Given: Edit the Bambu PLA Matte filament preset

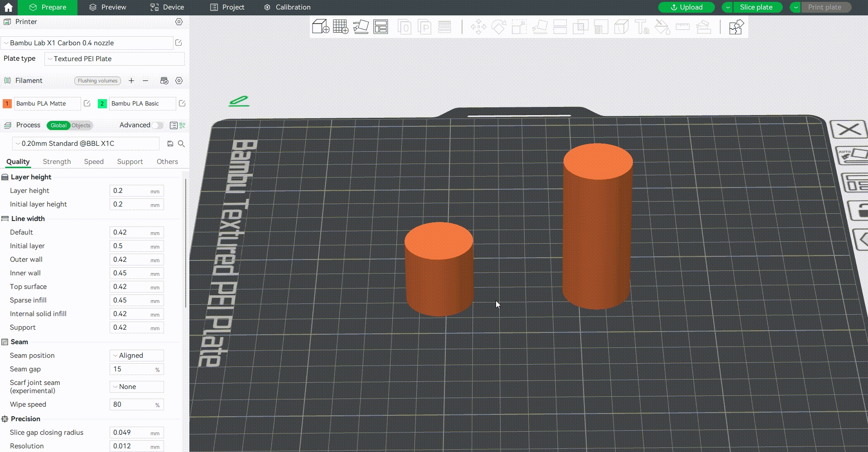Looking at the screenshot, I should coord(87,103).
